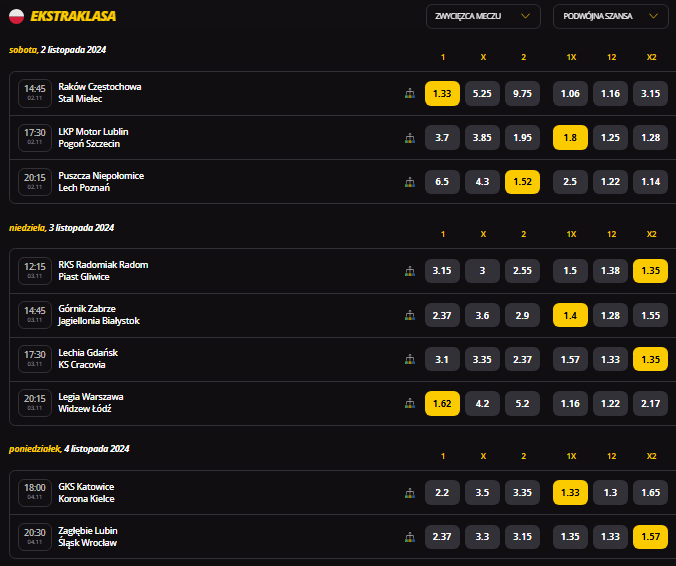Pick the 3.85 draw odds for Motor–Pogoń
This screenshot has height=566, width=676.
point(482,138)
